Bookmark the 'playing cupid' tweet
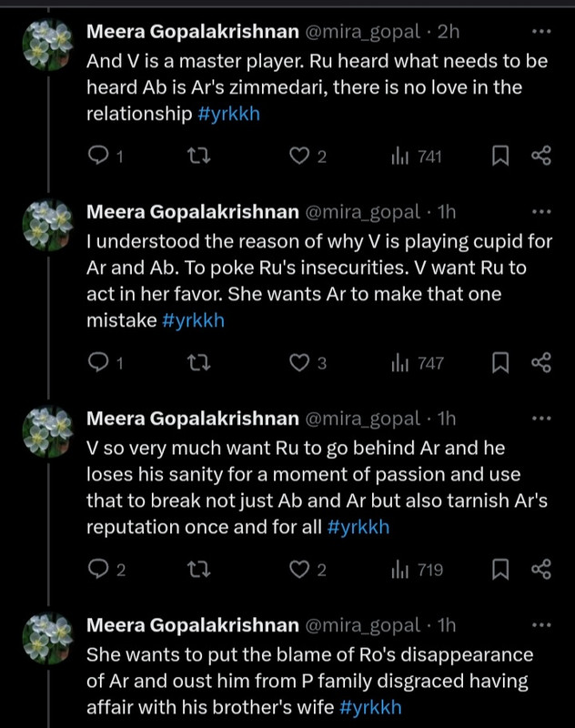This screenshot has height=728, width=575. click(499, 363)
